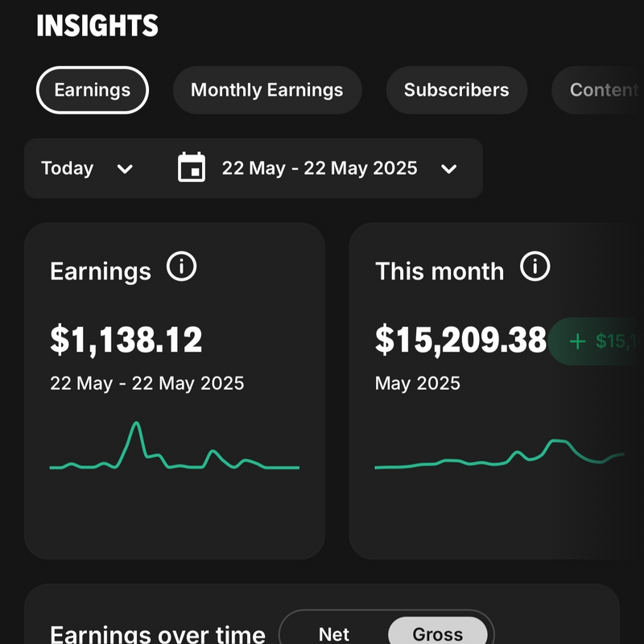This screenshot has width=644, height=644.
Task: Open the Subscribers tab
Action: coord(456,90)
